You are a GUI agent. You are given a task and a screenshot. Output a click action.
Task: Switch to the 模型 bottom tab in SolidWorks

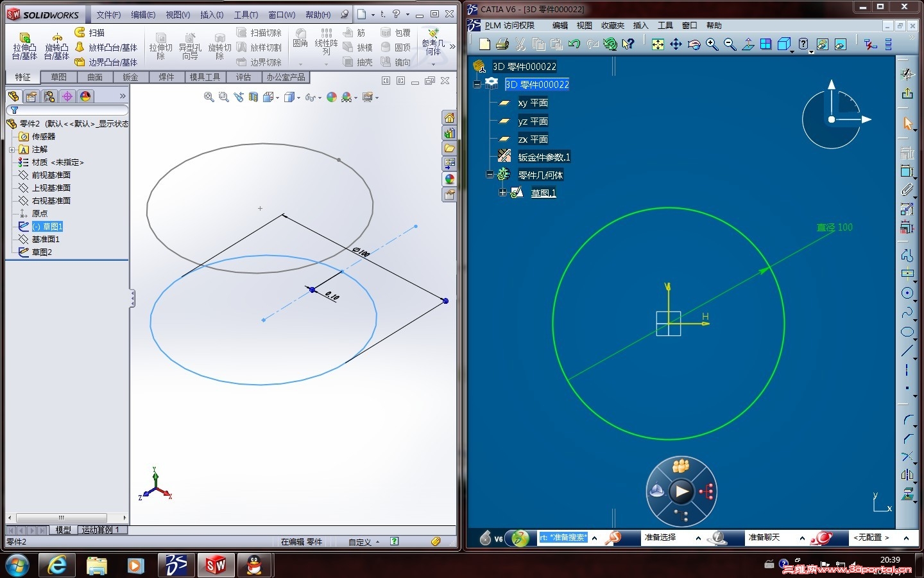64,530
